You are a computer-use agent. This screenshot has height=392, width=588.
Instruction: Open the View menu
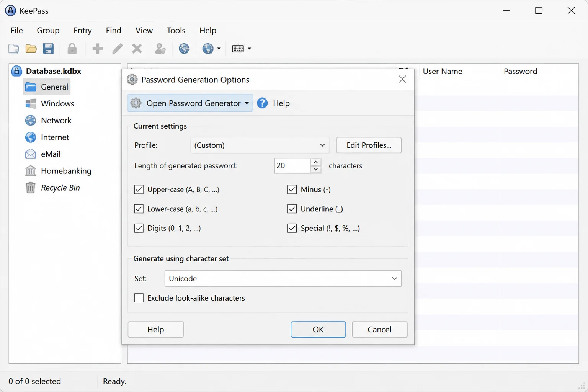[144, 30]
